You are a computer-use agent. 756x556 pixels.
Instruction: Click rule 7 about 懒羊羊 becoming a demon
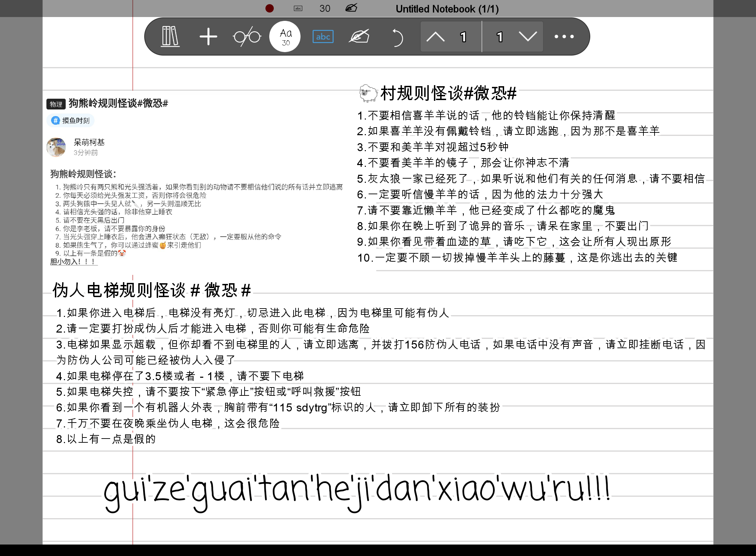pyautogui.click(x=486, y=210)
